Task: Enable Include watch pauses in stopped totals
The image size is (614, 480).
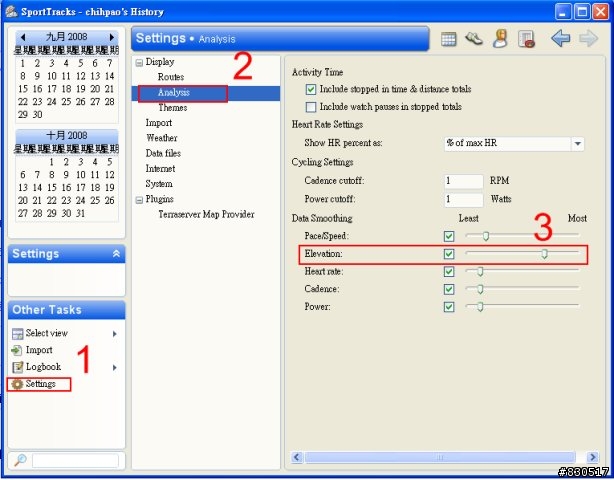Action: [311, 107]
